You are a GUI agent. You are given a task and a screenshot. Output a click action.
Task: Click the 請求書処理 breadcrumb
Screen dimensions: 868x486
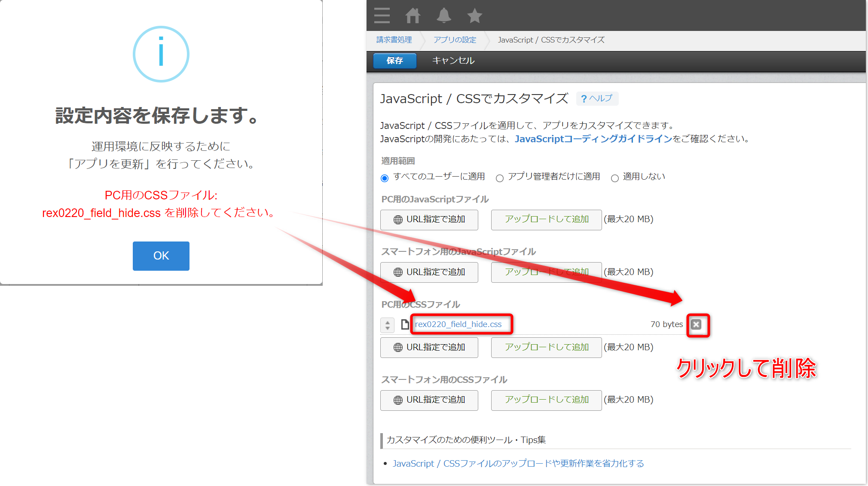(x=394, y=40)
